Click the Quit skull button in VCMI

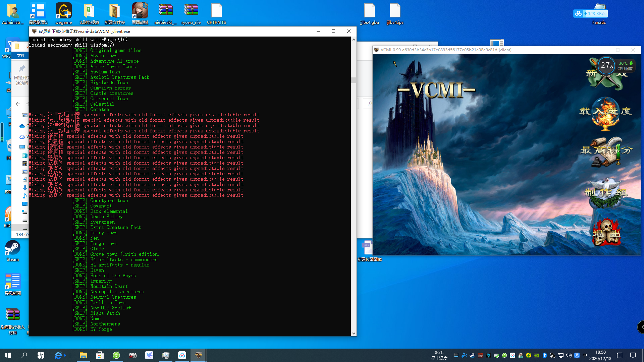(606, 233)
